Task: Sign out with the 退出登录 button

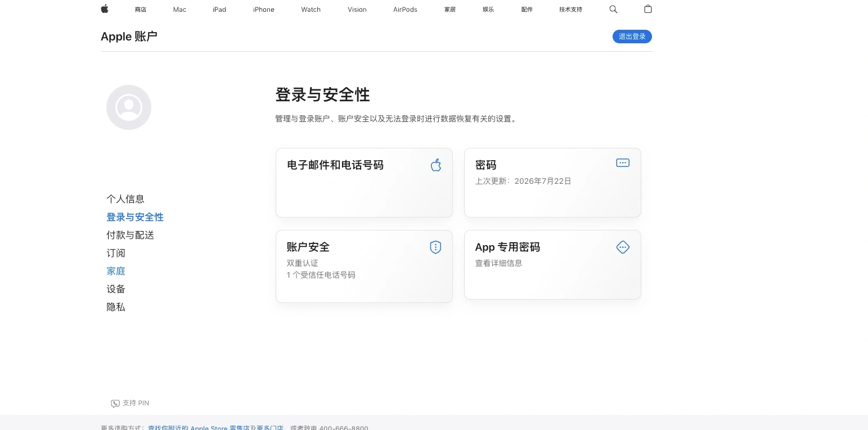Action: (632, 37)
